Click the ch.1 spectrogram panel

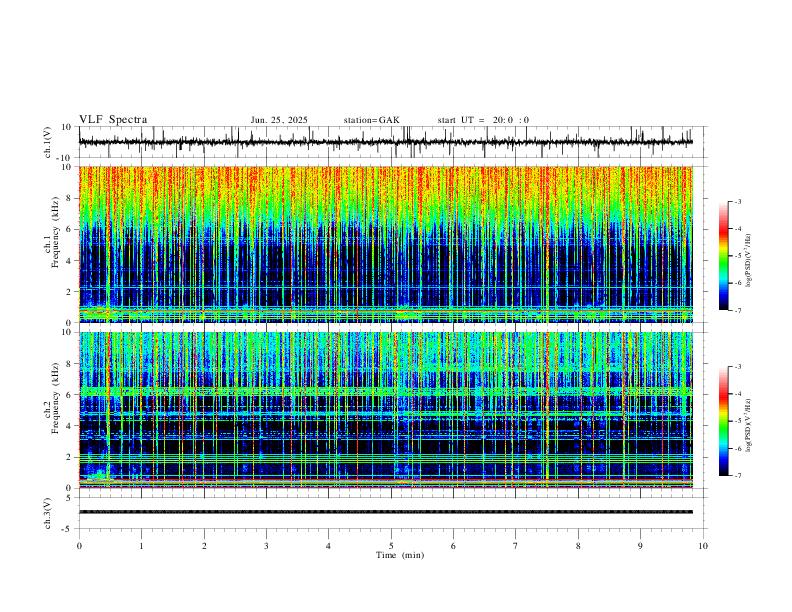386,244
